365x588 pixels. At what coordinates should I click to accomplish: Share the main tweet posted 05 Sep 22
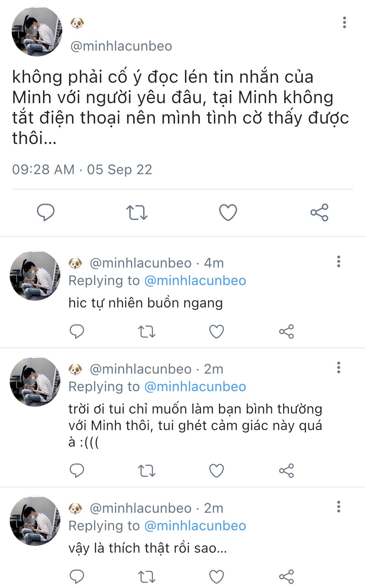coord(320,212)
